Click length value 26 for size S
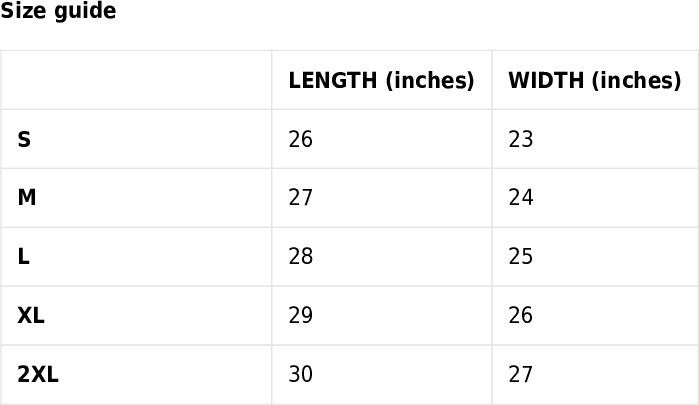 pos(300,139)
